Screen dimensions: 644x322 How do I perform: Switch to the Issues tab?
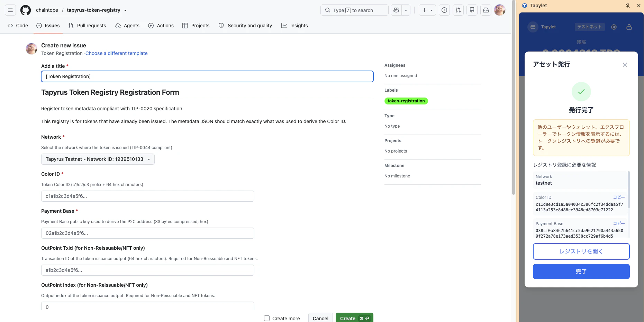click(x=48, y=26)
